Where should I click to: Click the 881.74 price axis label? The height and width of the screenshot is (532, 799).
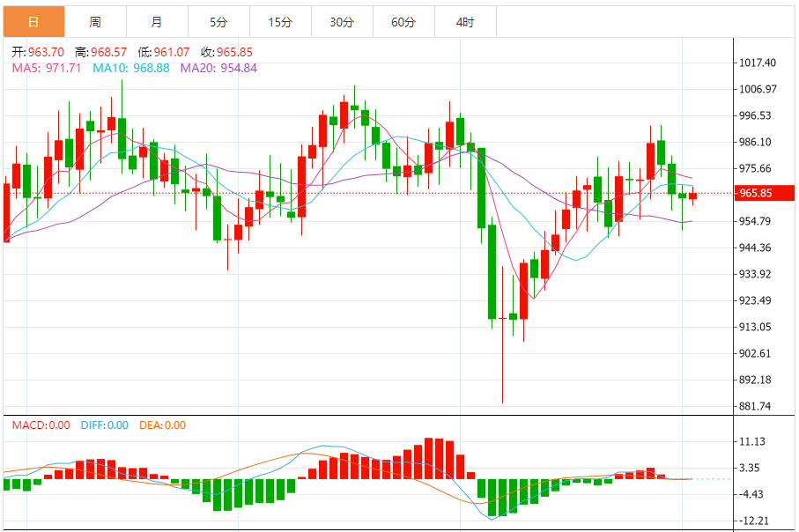click(x=755, y=406)
